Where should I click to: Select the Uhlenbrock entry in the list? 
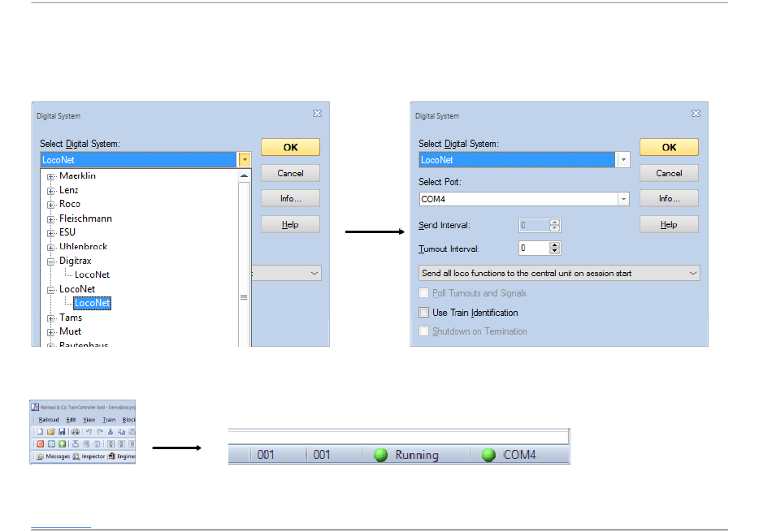83,247
